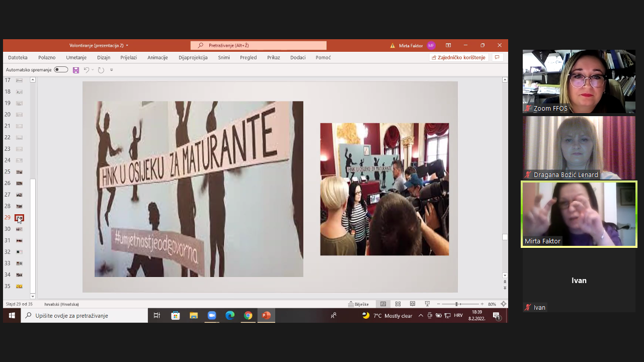Viewport: 644px width, 362px height.
Task: Open the Snimi tab
Action: pos(224,57)
